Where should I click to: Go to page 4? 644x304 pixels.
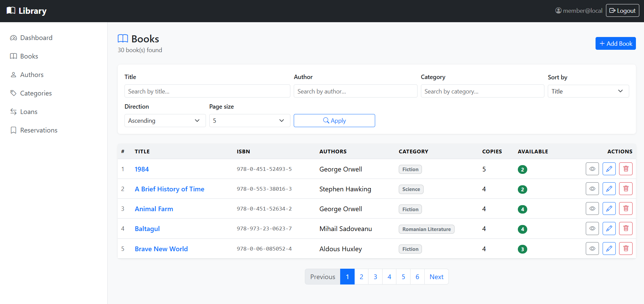click(x=389, y=276)
